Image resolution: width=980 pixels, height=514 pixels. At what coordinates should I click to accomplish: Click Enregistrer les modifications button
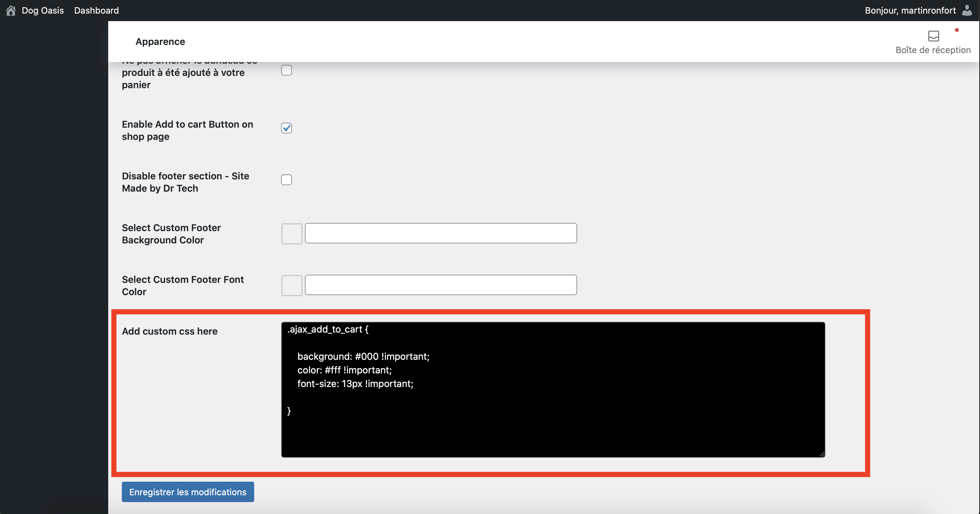point(187,492)
